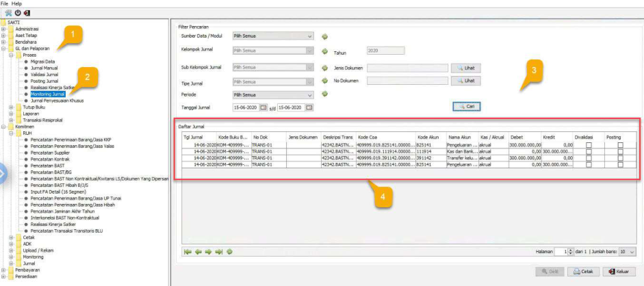This screenshot has height=286, width=644.
Task: Click the tools icon in the top toolbar
Action: pos(8,13)
